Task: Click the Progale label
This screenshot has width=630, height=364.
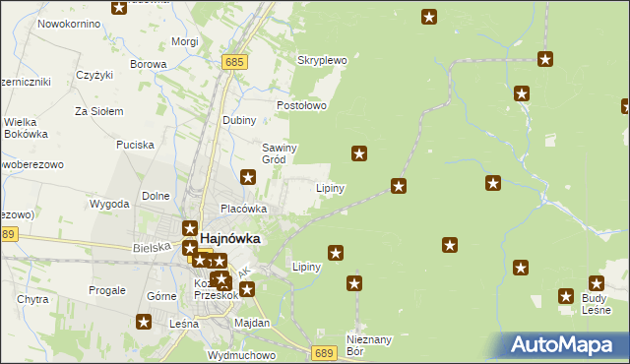Action: pyautogui.click(x=107, y=290)
